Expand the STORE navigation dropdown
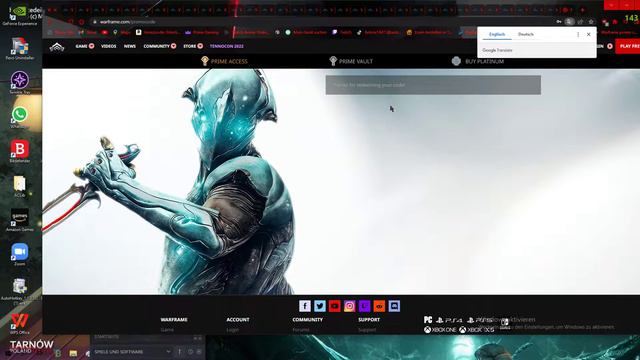This screenshot has height=360, width=640. pos(193,46)
